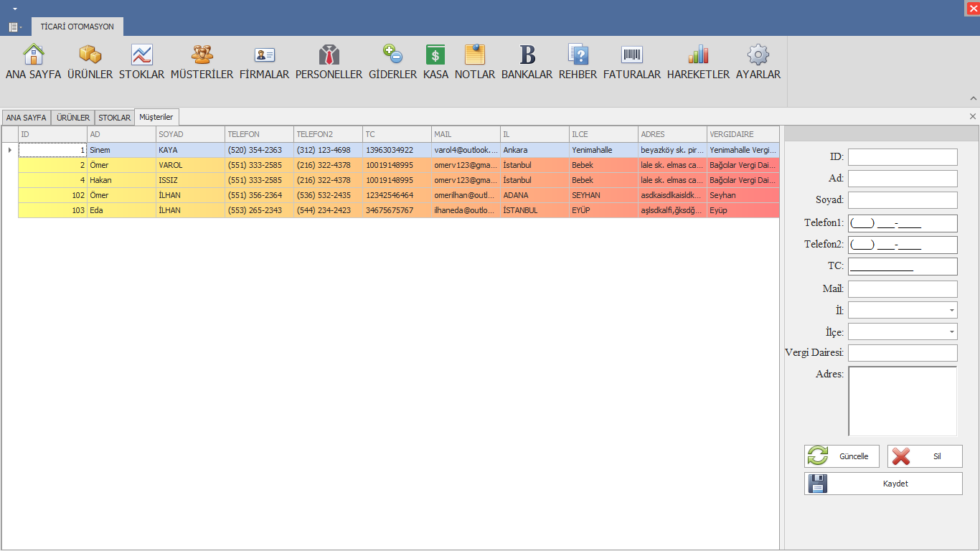Open the KASA cash icon
This screenshot has width=980, height=551.
click(x=435, y=55)
